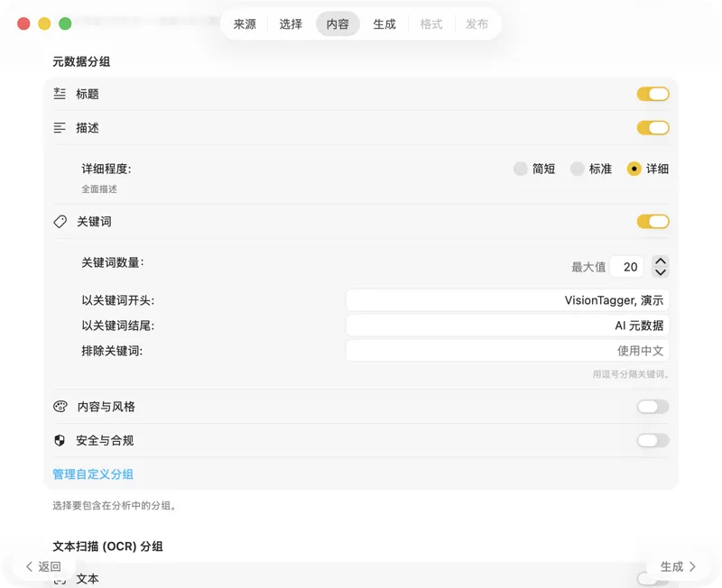The width and height of the screenshot is (722, 588).
Task: Disable the 关键词 toggle
Action: pyautogui.click(x=653, y=221)
